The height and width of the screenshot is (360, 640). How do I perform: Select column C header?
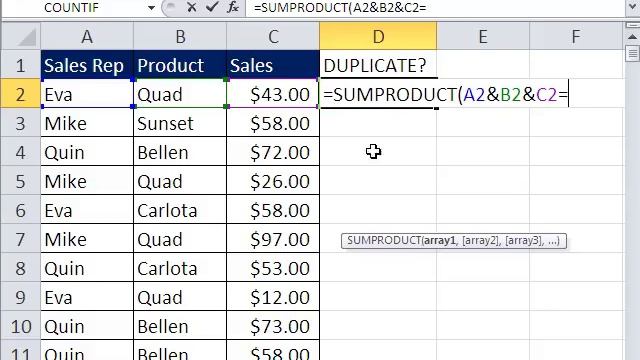pyautogui.click(x=273, y=37)
